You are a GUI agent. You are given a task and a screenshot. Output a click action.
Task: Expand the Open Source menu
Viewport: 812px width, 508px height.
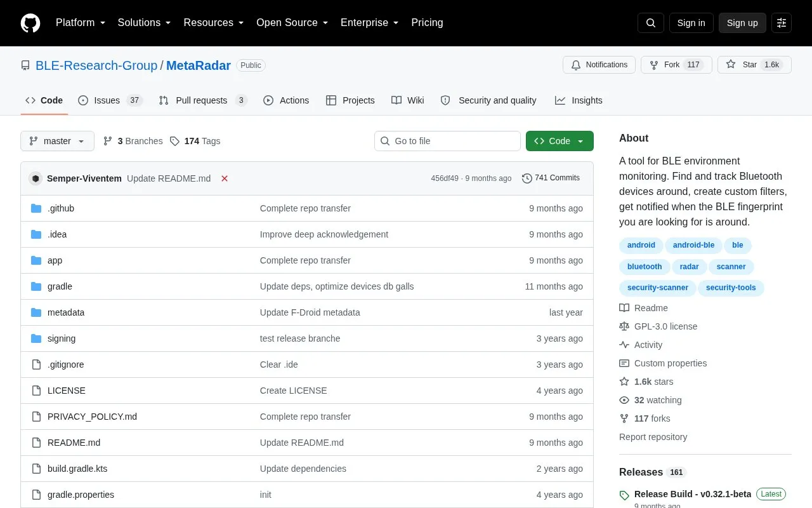292,23
